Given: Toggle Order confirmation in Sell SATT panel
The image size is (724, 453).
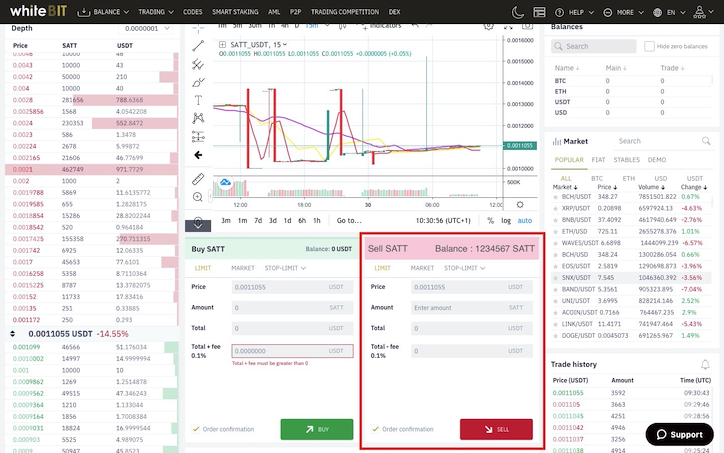Looking at the screenshot, I should tap(375, 429).
